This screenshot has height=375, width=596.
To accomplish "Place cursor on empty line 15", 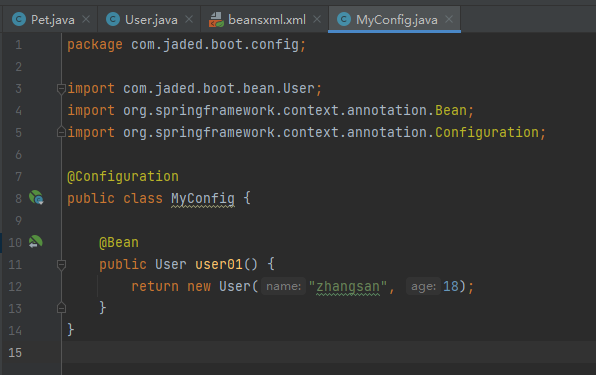I will (x=327, y=352).
